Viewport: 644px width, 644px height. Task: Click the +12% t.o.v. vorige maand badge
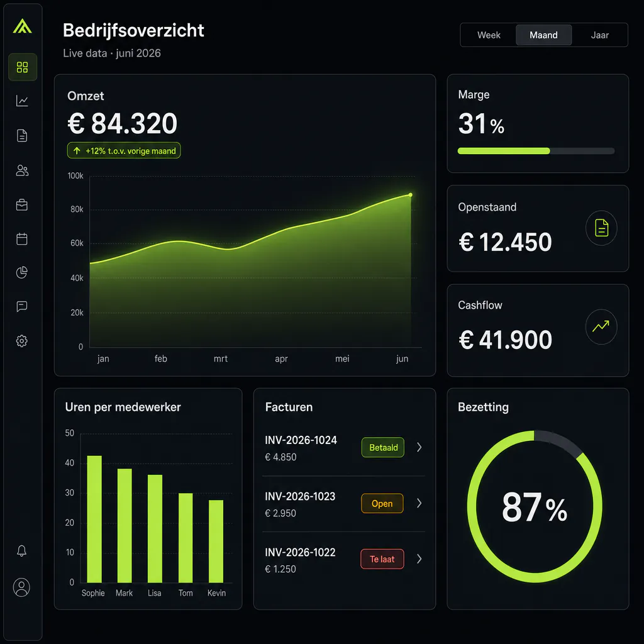(124, 151)
